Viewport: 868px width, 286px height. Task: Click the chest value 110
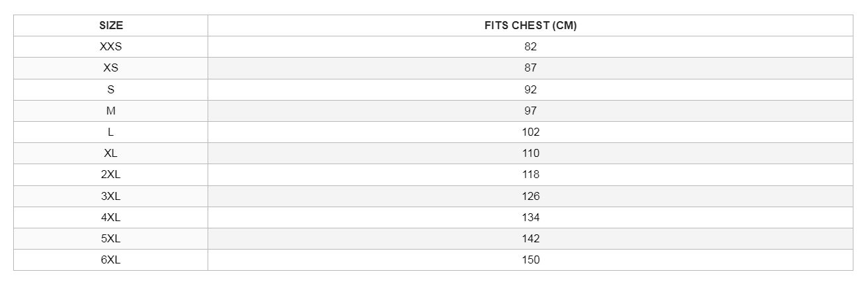tap(530, 153)
